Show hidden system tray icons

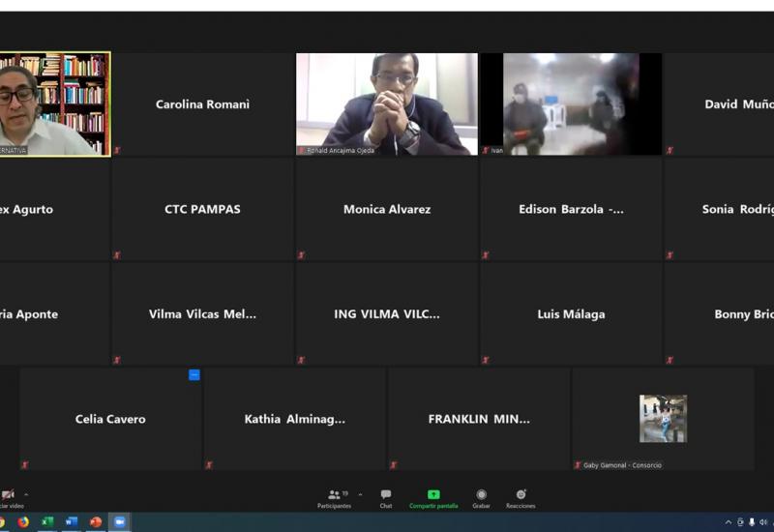[729, 522]
